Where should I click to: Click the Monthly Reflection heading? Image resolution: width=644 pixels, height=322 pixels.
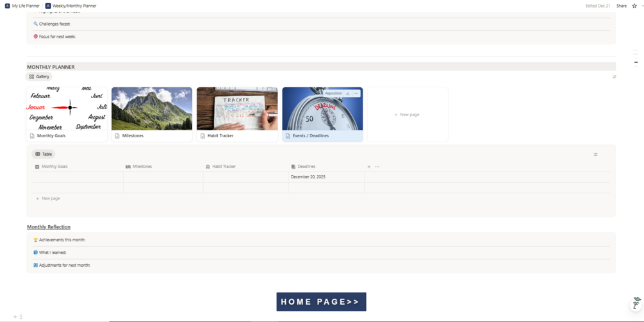coord(49,226)
